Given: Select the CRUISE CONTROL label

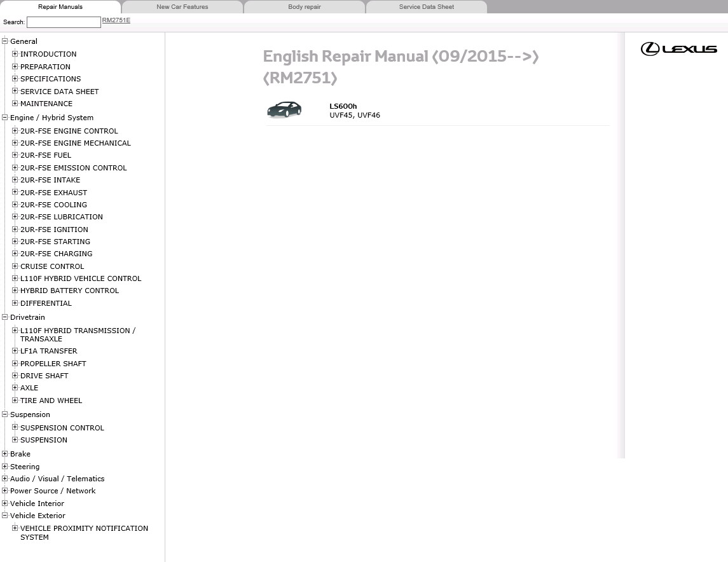Looking at the screenshot, I should click(52, 266).
